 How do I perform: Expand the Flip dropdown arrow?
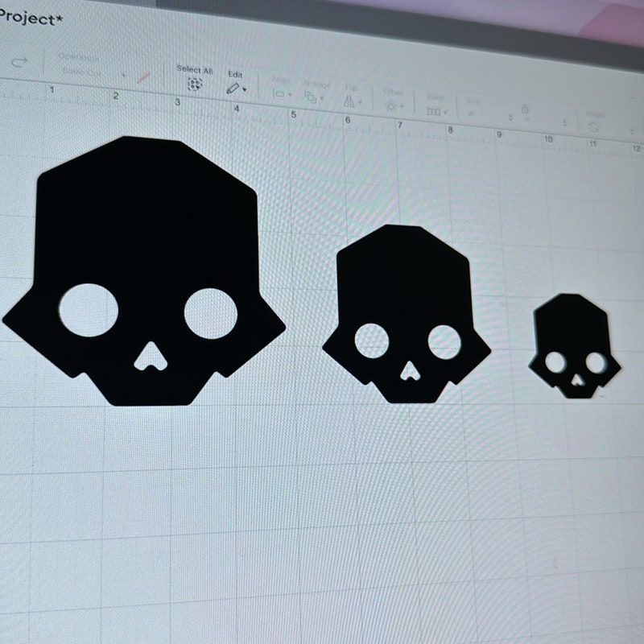[360, 101]
